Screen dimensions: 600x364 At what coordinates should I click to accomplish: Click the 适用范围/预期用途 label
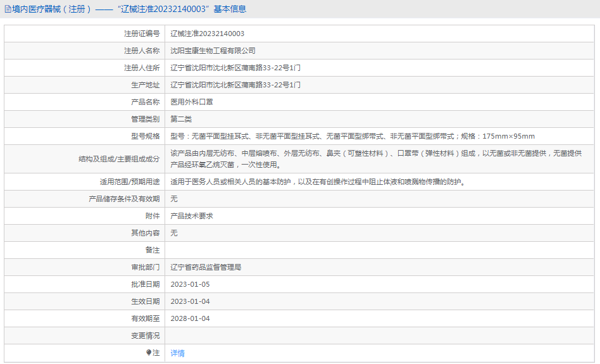coord(130,182)
